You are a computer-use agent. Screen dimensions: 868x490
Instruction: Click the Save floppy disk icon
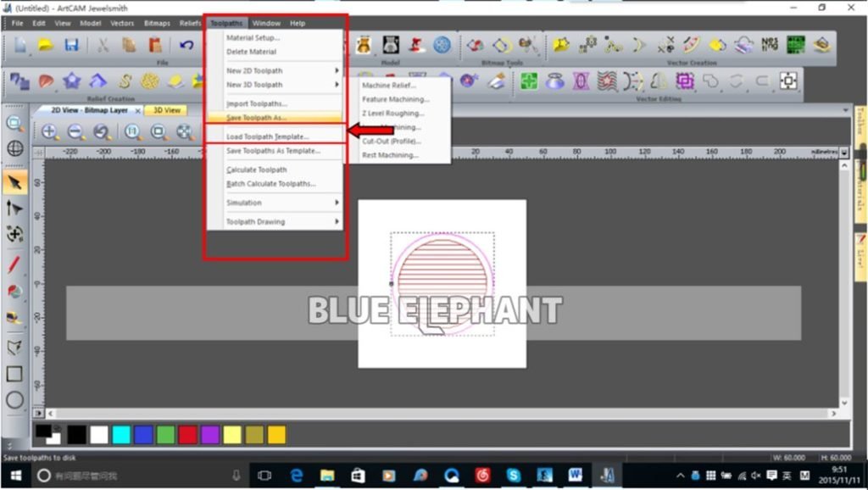71,46
